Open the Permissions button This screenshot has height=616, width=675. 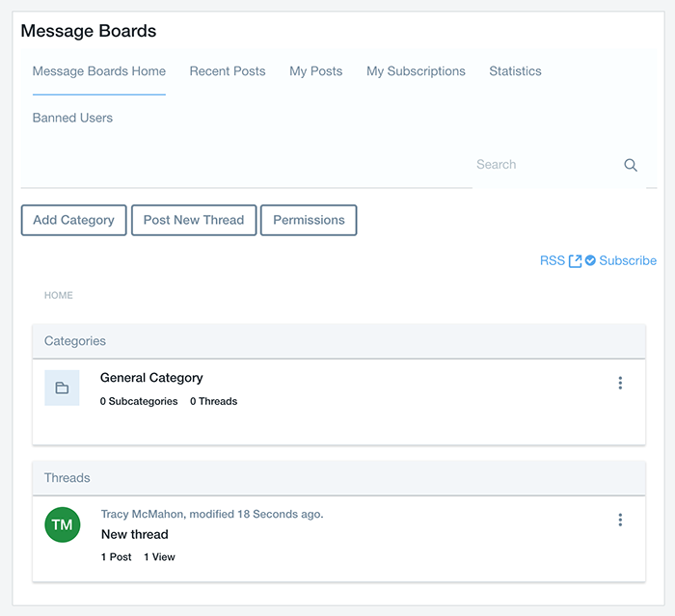[309, 220]
